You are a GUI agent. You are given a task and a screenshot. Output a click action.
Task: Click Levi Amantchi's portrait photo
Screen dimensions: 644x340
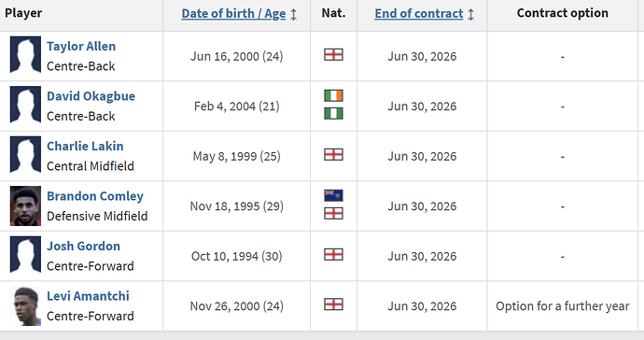coord(25,305)
